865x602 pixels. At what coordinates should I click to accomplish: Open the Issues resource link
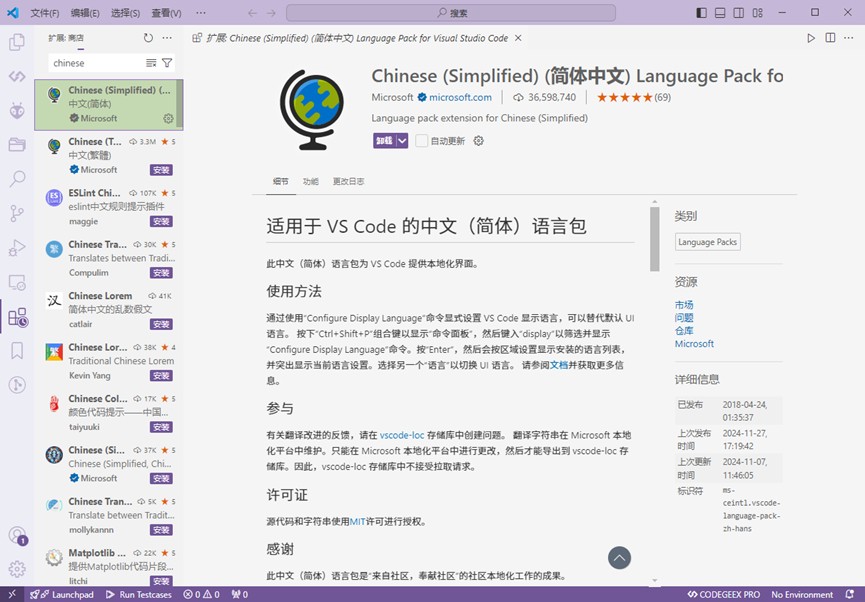pos(684,317)
